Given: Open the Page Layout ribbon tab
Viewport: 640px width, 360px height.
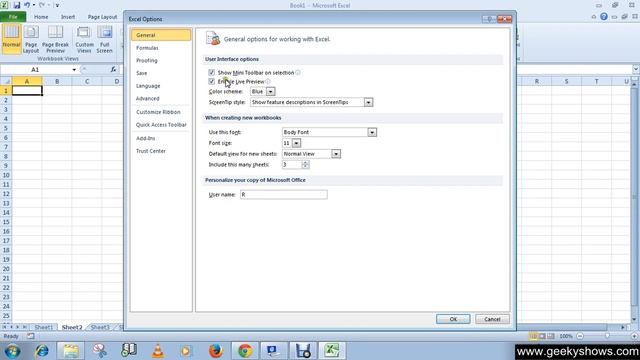Looking at the screenshot, I should [102, 17].
